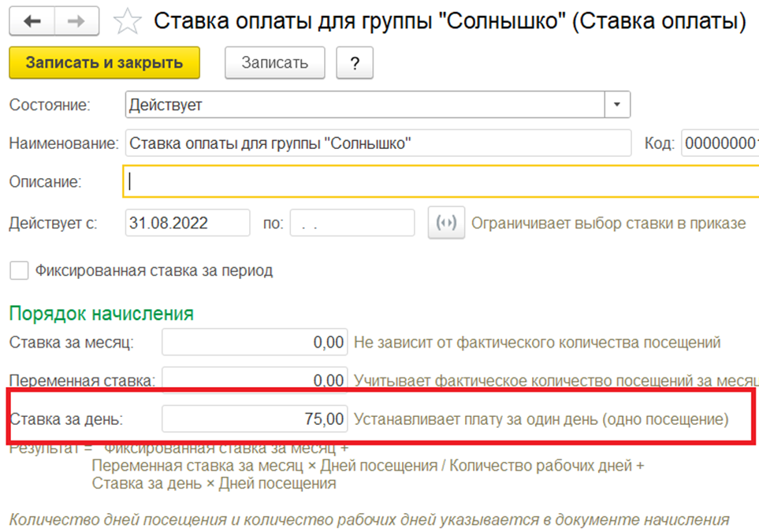Open the 'Состояние' dropdown arrow
This screenshot has width=759, height=532.
coord(617,105)
